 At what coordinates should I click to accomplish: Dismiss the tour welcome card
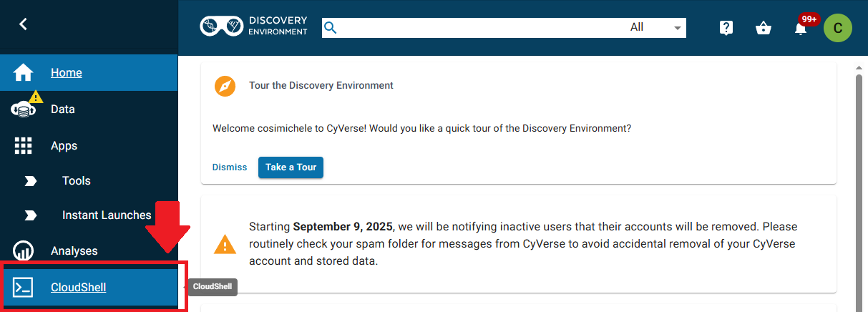pyautogui.click(x=230, y=167)
